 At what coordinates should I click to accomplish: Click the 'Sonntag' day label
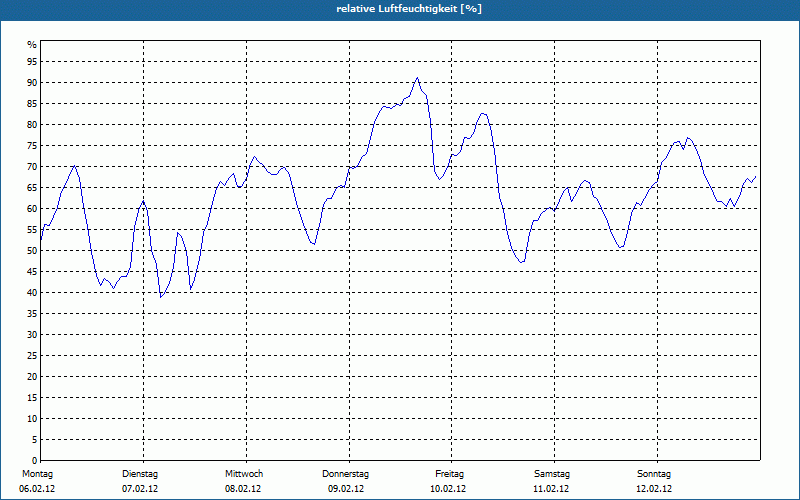click(654, 474)
